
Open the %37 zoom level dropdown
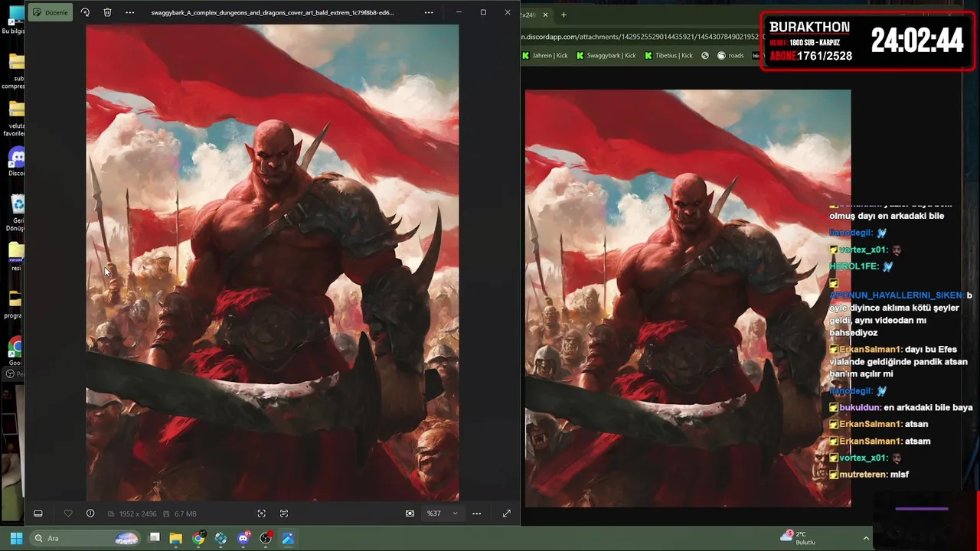[443, 514]
